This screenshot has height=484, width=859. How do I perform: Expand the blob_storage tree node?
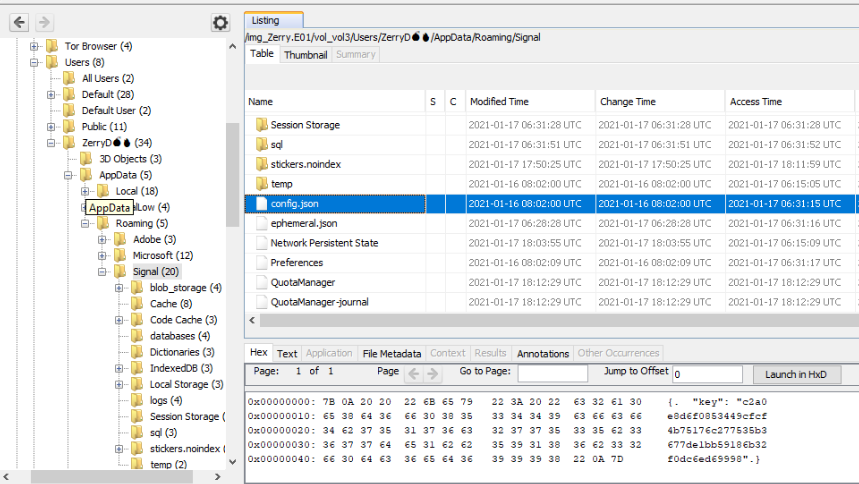pyautogui.click(x=119, y=288)
